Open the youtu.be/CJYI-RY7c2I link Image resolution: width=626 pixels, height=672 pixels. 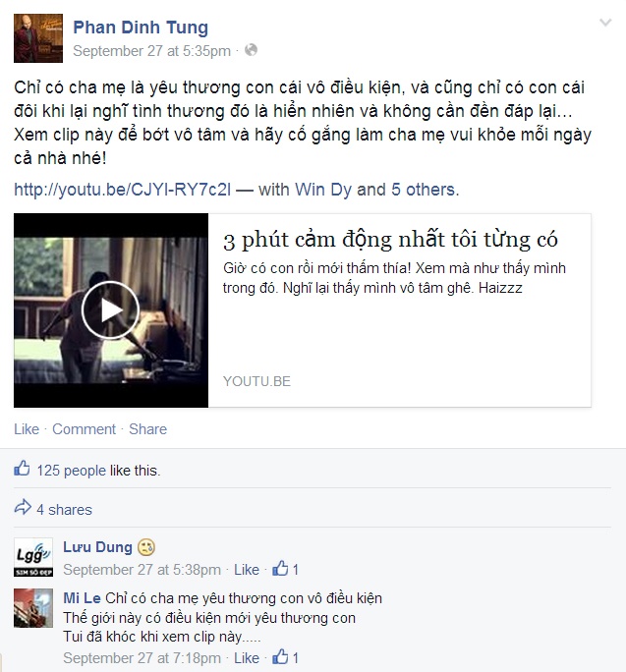(122, 190)
